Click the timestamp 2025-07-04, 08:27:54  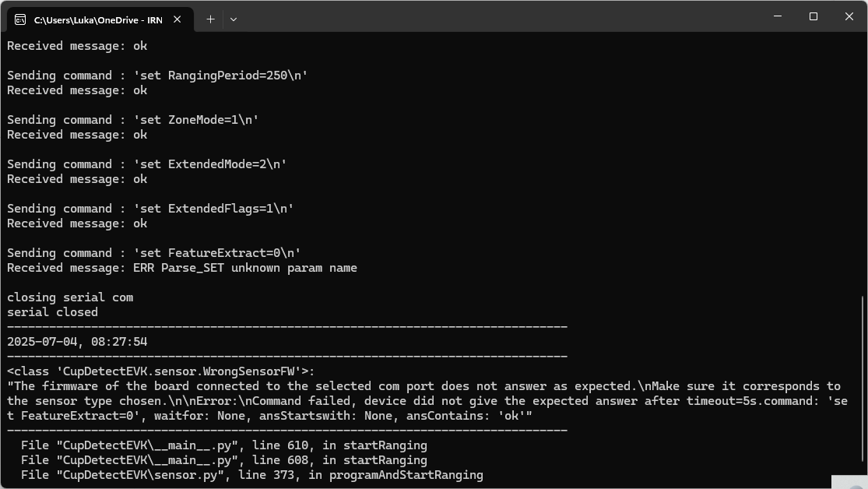coord(73,341)
